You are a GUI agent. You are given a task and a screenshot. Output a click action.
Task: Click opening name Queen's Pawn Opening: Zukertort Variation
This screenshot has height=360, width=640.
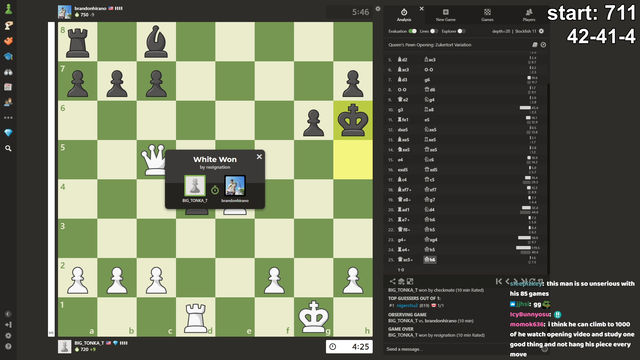click(429, 45)
